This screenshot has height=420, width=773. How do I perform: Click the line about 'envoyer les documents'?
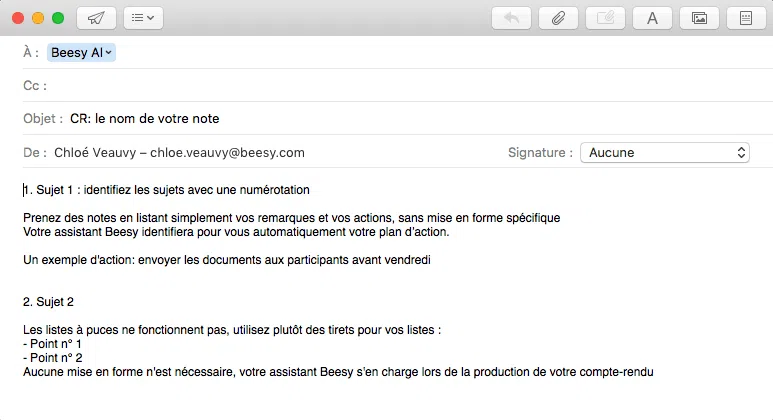pyautogui.click(x=227, y=260)
